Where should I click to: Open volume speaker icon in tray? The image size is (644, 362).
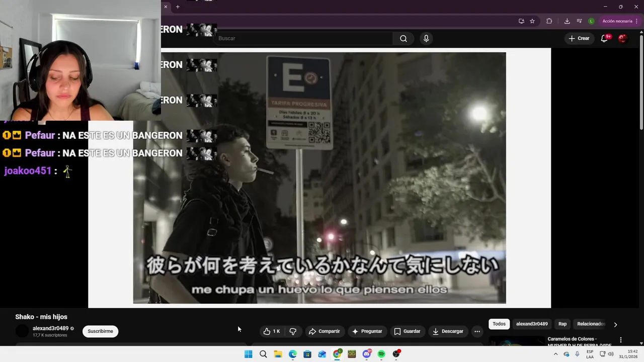(x=611, y=354)
